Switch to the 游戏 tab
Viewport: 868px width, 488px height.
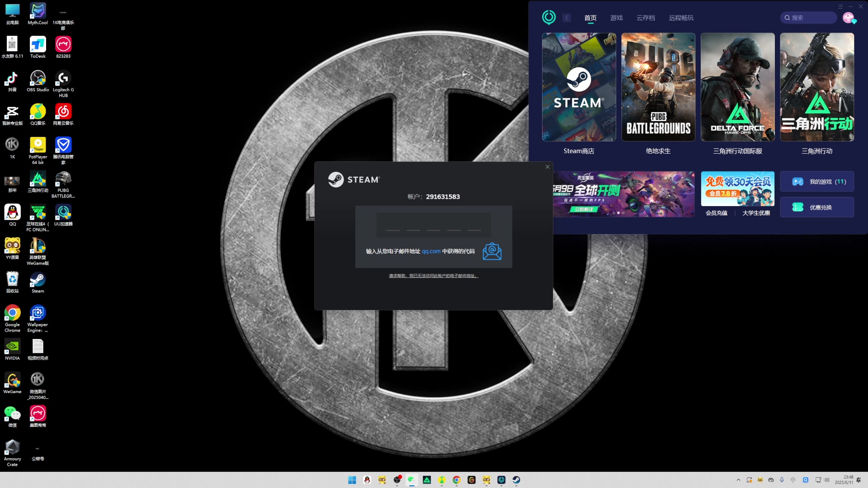(x=617, y=18)
